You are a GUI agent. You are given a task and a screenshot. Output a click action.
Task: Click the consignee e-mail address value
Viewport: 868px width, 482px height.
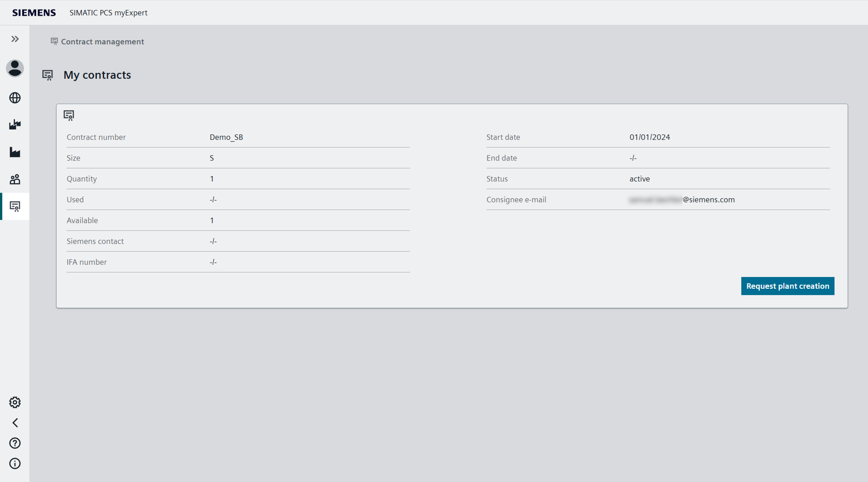click(682, 199)
